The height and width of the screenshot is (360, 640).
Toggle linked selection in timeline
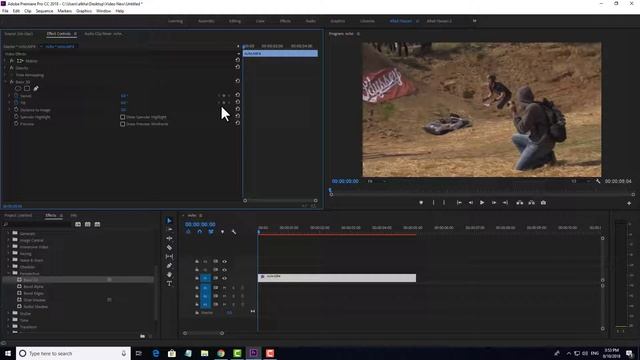(211, 232)
